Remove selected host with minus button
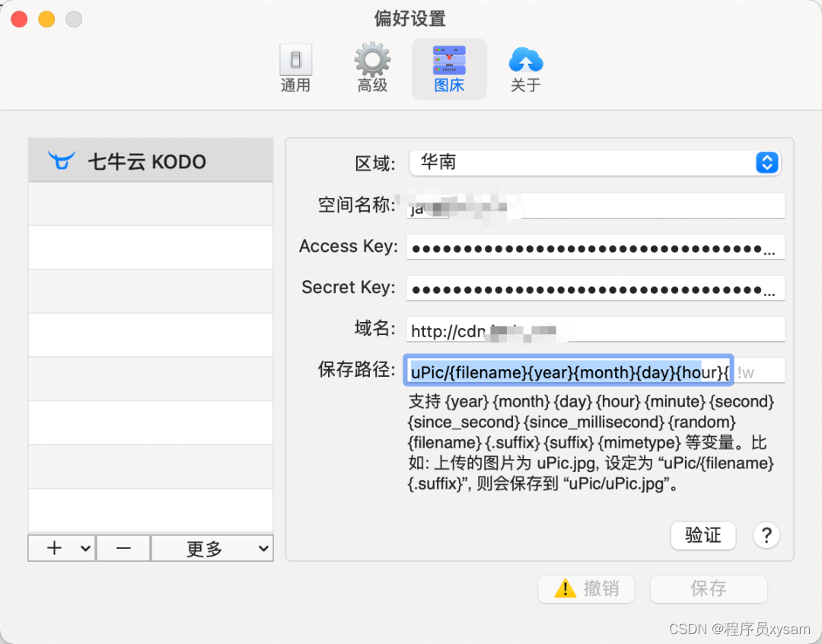This screenshot has height=644, width=822. pos(124,548)
